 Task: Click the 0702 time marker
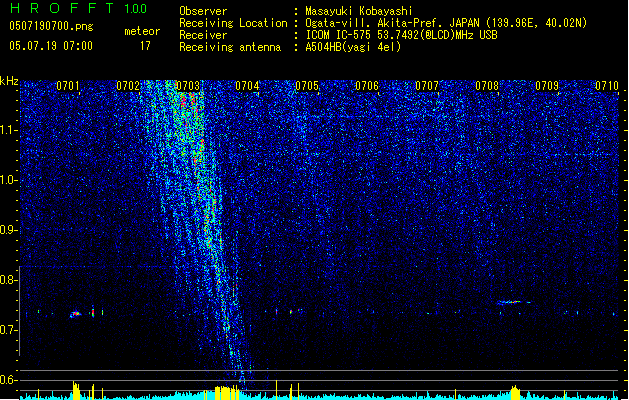click(128, 86)
